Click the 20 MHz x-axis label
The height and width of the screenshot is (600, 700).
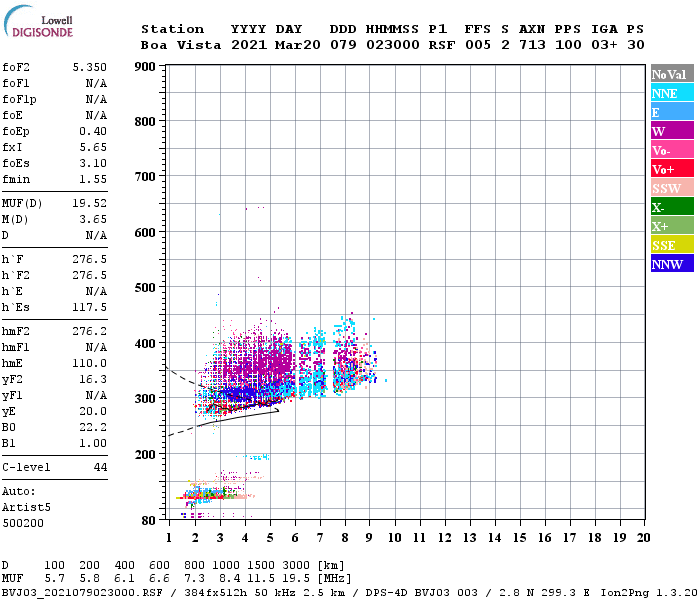[x=643, y=538]
